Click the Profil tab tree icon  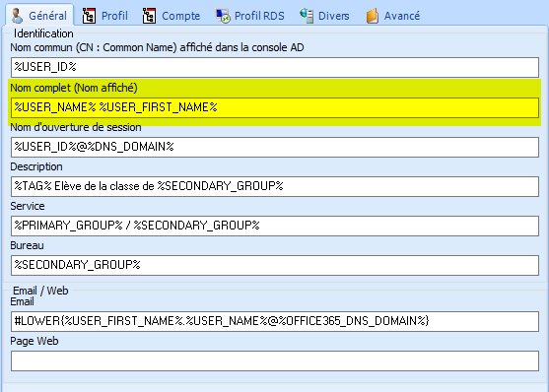(x=89, y=16)
